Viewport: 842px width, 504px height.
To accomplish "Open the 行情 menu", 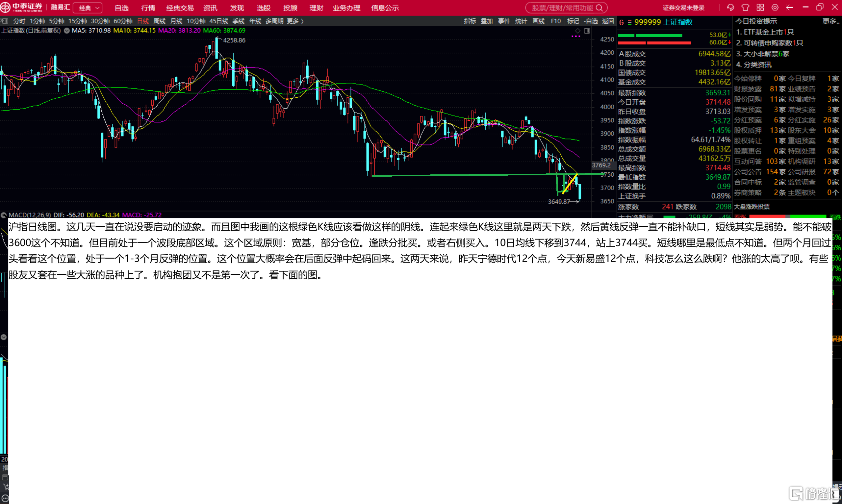I will 148,8.
